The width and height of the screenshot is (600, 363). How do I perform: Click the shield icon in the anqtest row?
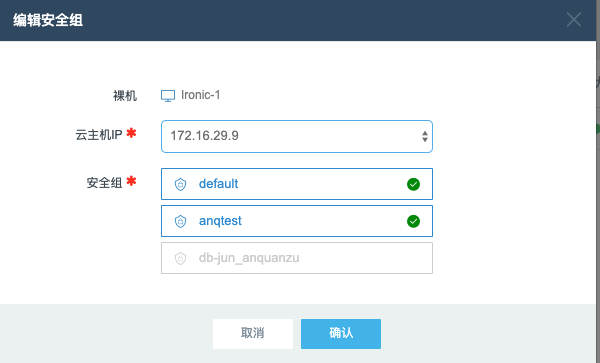180,221
